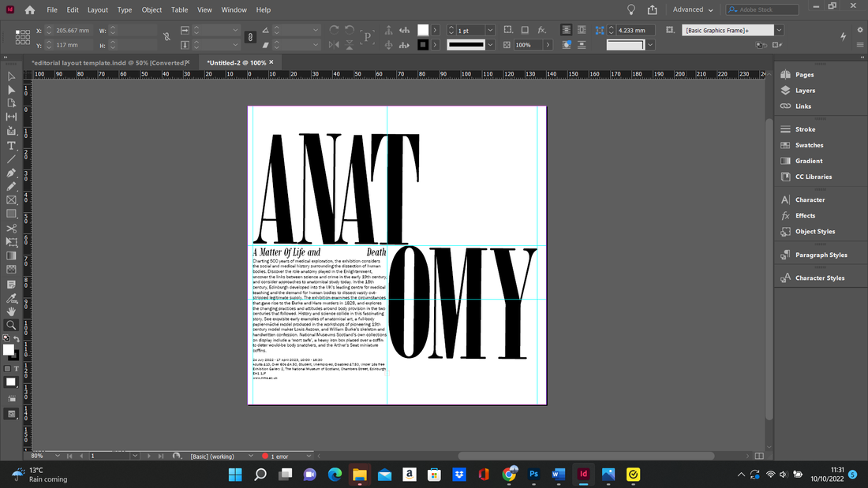868x488 pixels.
Task: Open the Character Styles panel
Action: click(821, 278)
